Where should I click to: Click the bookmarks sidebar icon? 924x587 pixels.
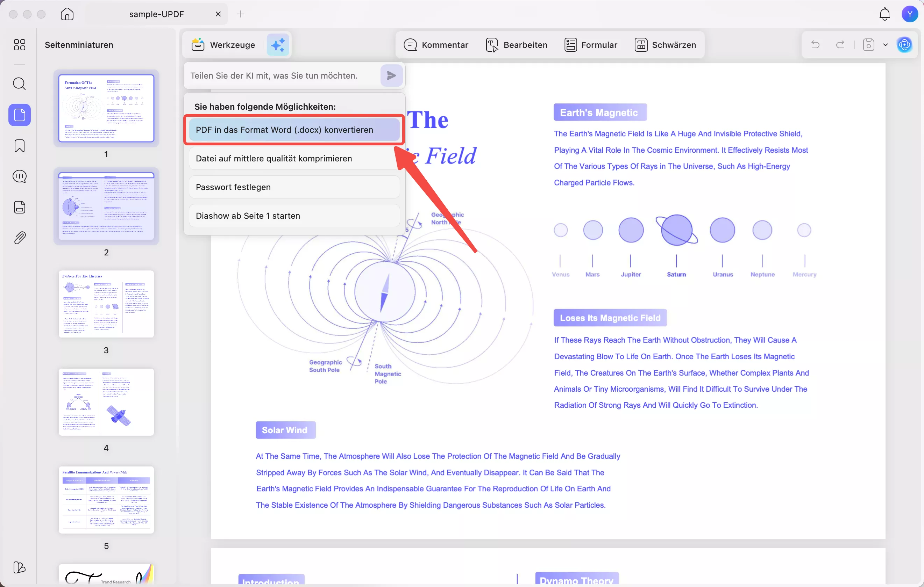point(19,146)
